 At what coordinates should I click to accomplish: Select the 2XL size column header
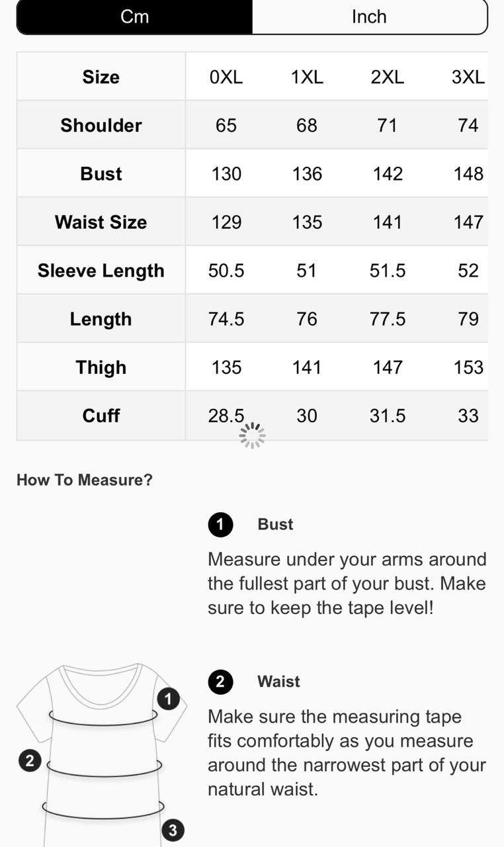click(x=388, y=77)
